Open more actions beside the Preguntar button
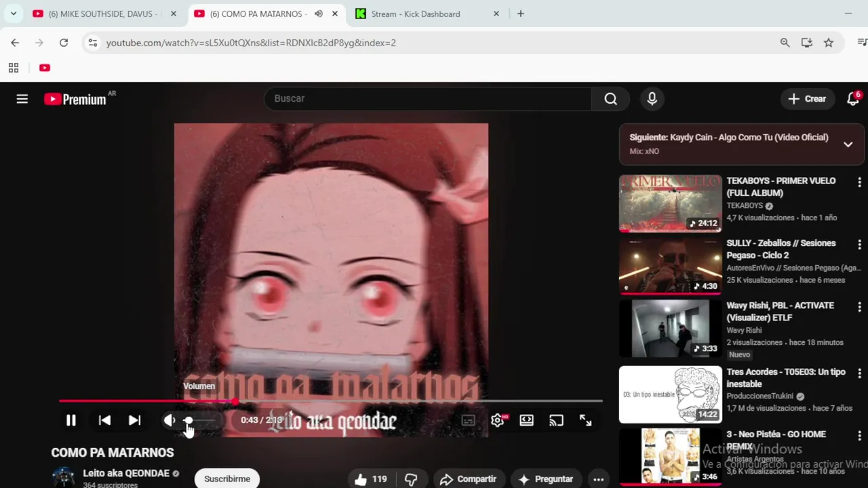Viewport: 868px width, 488px height. click(x=598, y=479)
